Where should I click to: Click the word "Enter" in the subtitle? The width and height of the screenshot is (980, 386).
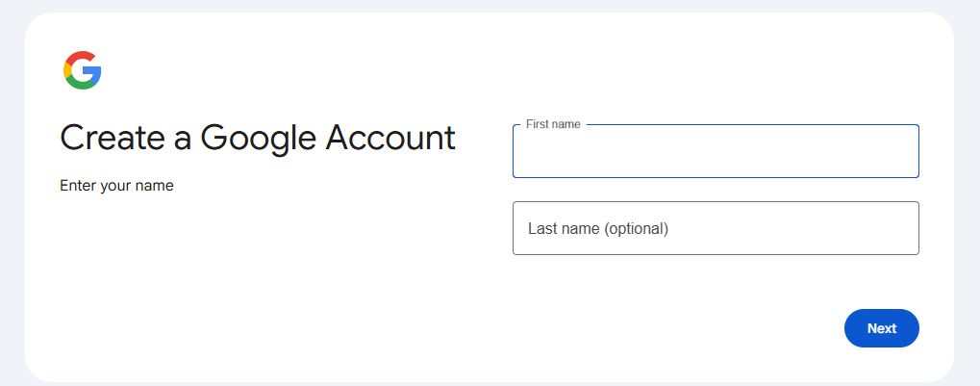coord(78,186)
